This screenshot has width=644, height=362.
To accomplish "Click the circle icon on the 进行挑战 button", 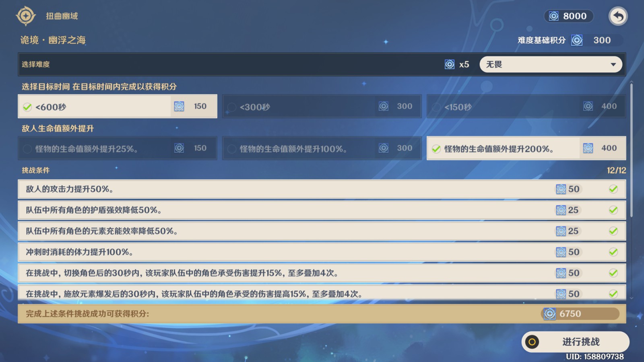I will (532, 342).
